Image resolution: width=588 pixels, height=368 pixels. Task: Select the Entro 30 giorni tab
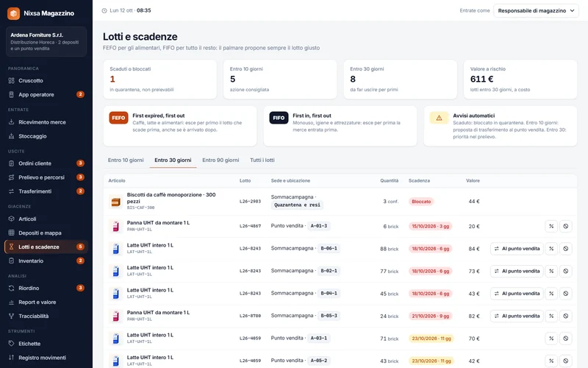[x=173, y=160]
